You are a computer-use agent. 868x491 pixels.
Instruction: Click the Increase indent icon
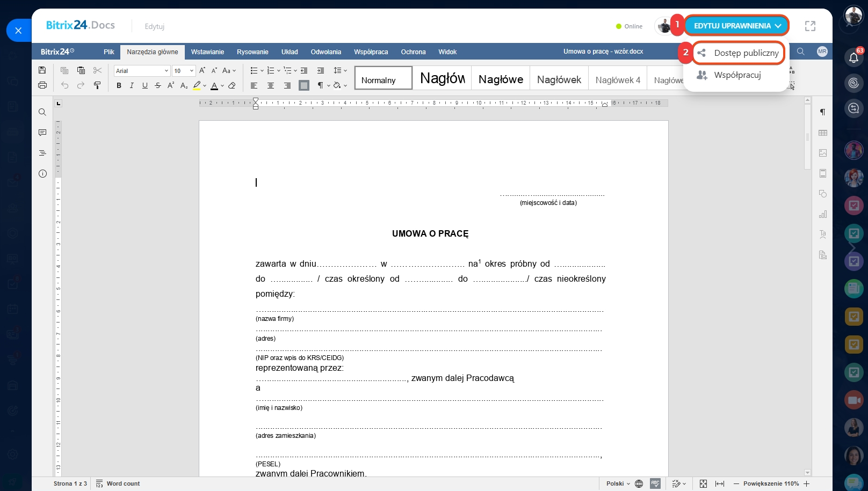[321, 70]
